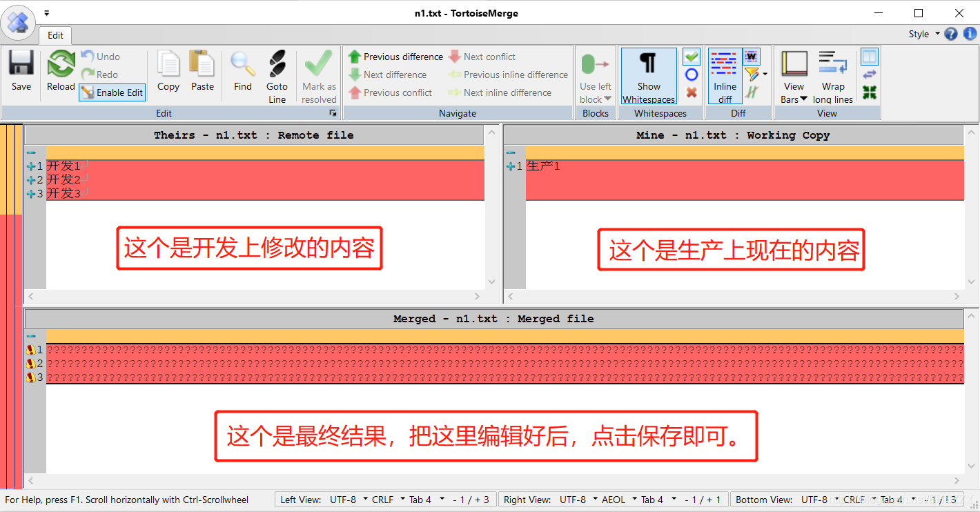Screen dimensions: 980x512
Task: Click the conflict marker icon on merged line 1
Action: tap(31, 350)
